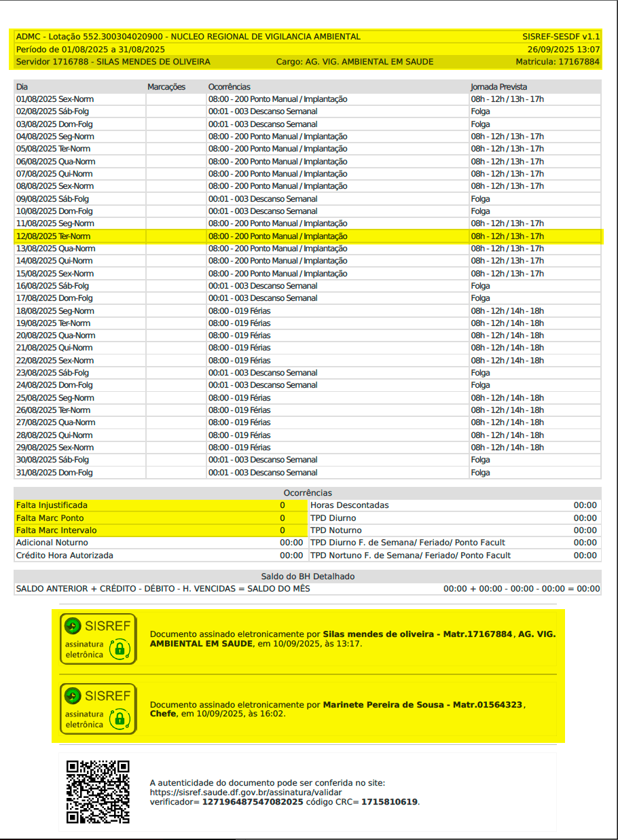Open the sisref.saude.df.gov.br validation link
Viewport: 618px width, 840px height.
click(x=245, y=792)
